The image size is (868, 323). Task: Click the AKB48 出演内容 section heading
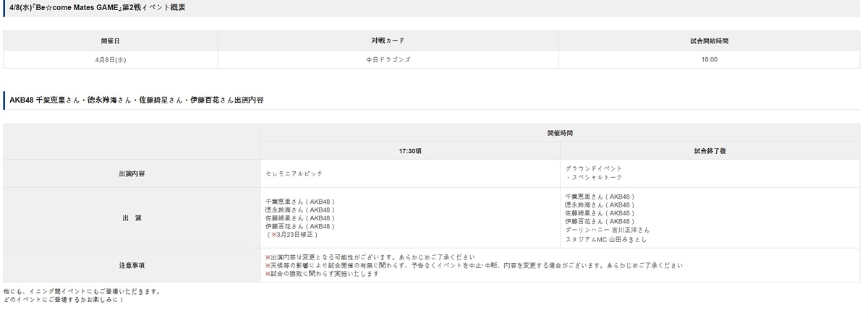click(136, 100)
